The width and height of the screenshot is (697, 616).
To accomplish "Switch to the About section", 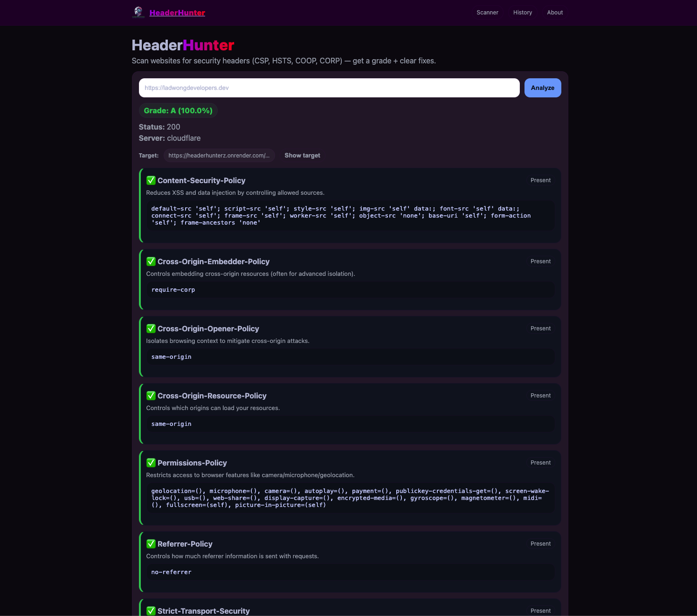I will pyautogui.click(x=555, y=13).
